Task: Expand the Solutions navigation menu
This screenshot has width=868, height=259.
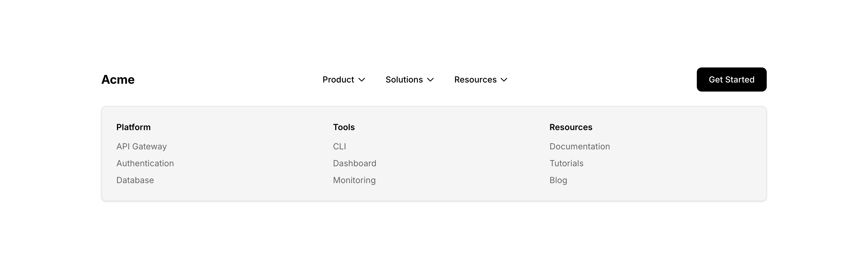Action: tap(404, 80)
